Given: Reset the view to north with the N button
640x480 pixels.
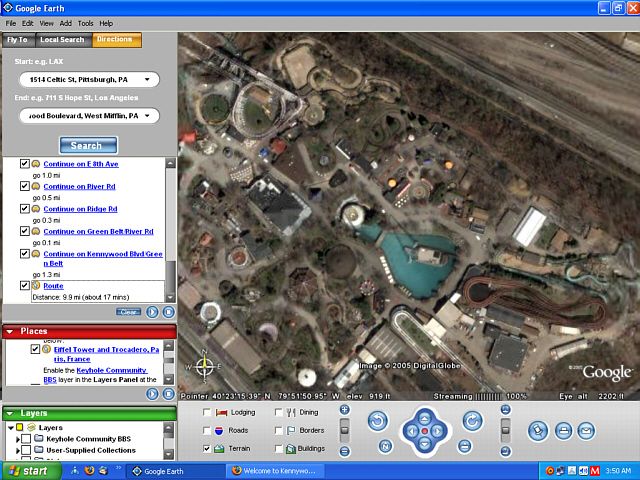Looking at the screenshot, I should coord(385,446).
